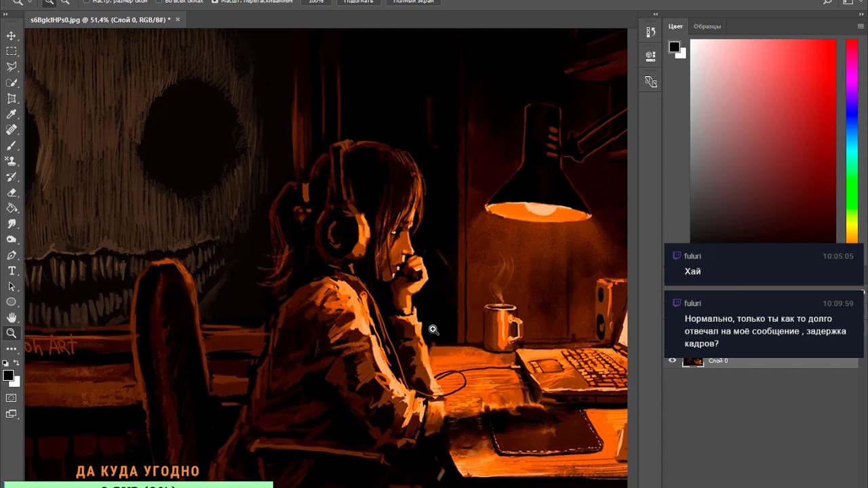Image resolution: width=868 pixels, height=488 pixels.
Task: Switch to the Образцы tab
Action: [707, 26]
